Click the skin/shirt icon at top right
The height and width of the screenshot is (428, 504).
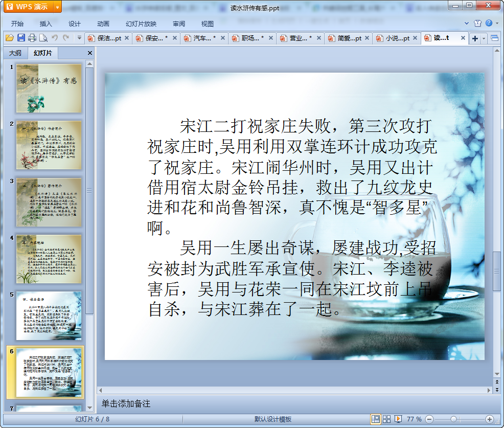[477, 23]
